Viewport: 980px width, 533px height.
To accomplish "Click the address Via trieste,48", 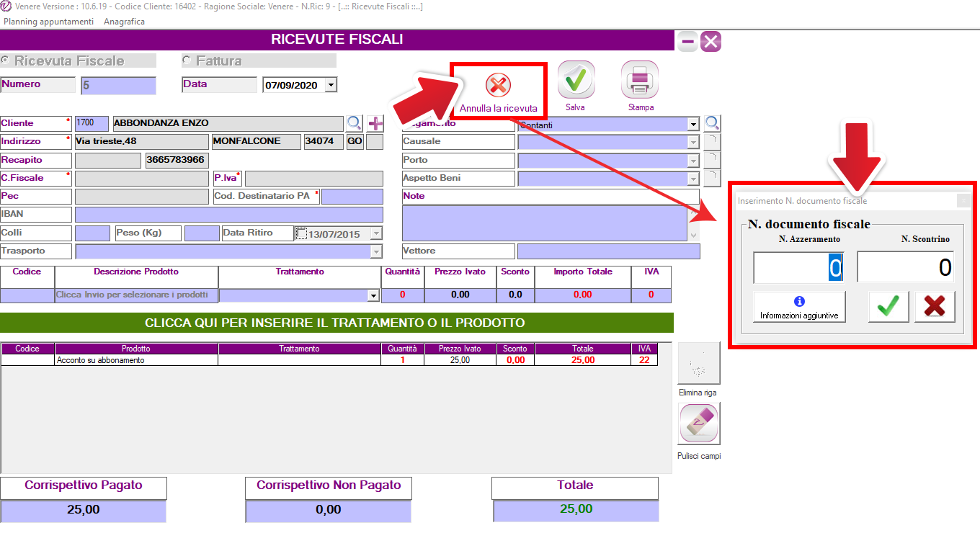I will tap(141, 141).
